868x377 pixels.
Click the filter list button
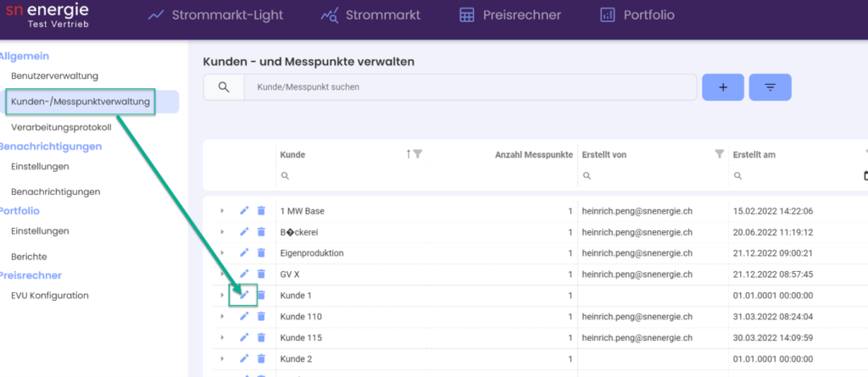pos(770,87)
